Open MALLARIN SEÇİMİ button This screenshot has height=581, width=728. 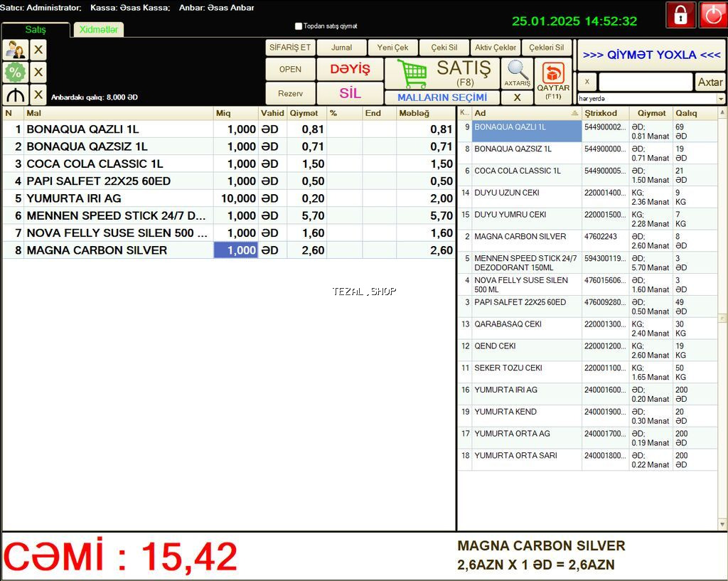pyautogui.click(x=442, y=97)
